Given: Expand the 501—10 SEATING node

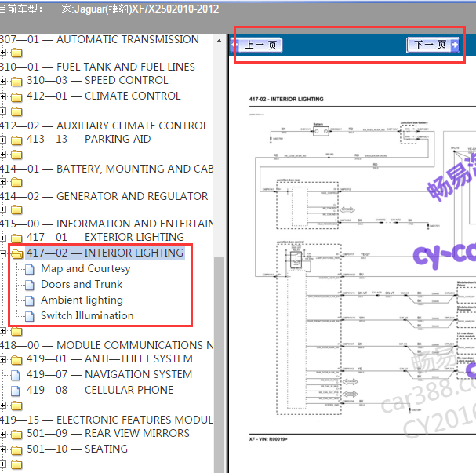Looking at the screenshot, I should (x=2, y=449).
